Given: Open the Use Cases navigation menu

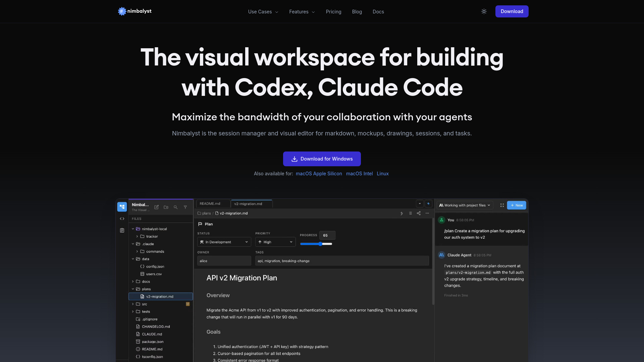Looking at the screenshot, I should [263, 12].
